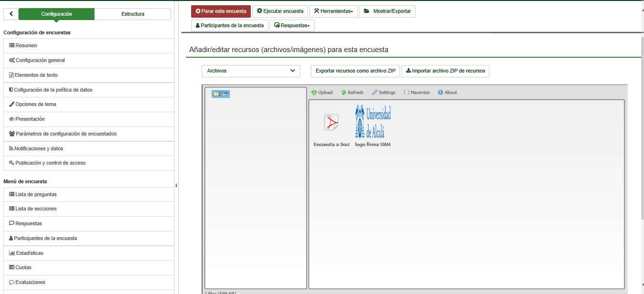The image size is (644, 294).
Task: Expand the Herramientas dropdown menu
Action: (x=333, y=11)
